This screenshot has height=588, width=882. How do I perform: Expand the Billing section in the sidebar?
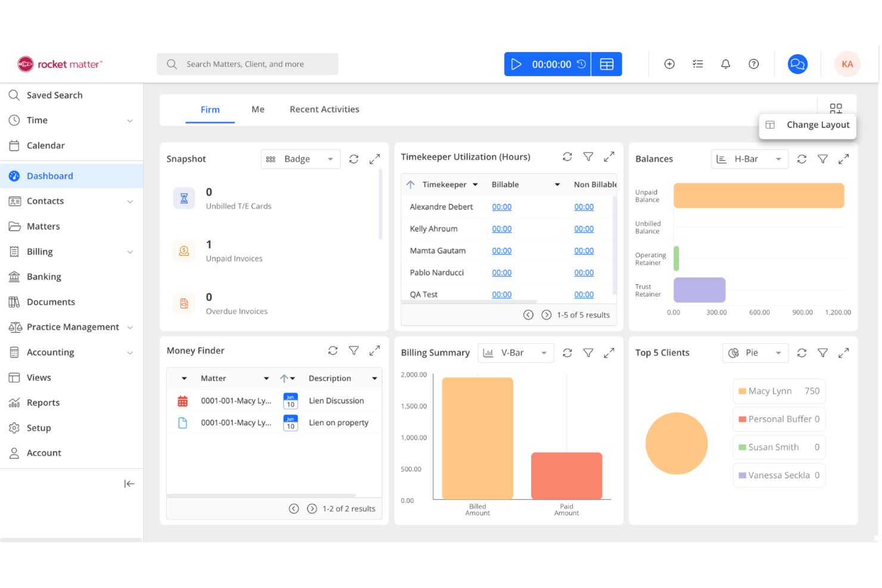130,251
